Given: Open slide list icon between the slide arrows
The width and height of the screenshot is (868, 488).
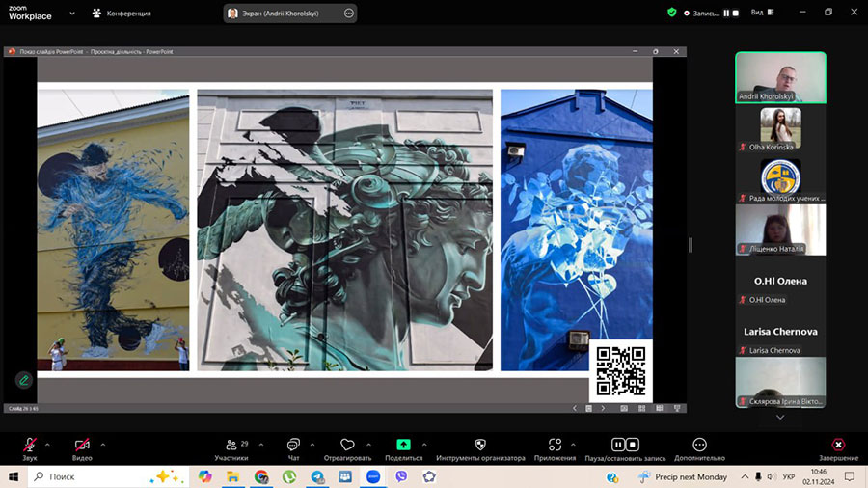Looking at the screenshot, I should coord(588,408).
